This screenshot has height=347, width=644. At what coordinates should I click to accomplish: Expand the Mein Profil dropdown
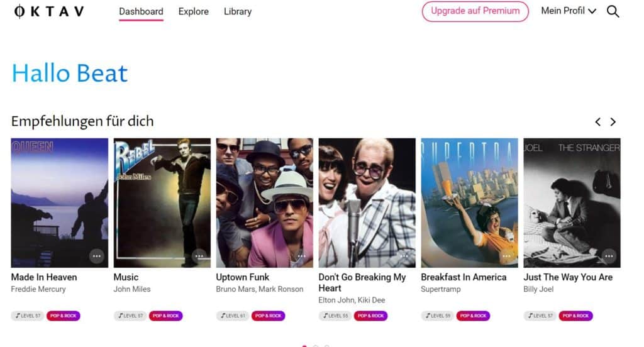(569, 11)
